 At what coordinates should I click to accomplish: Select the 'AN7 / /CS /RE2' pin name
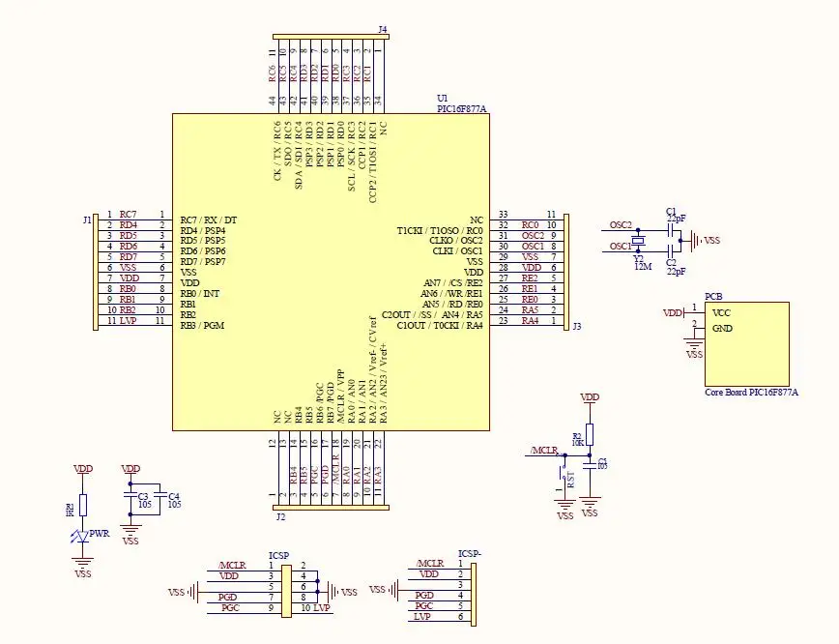point(453,282)
